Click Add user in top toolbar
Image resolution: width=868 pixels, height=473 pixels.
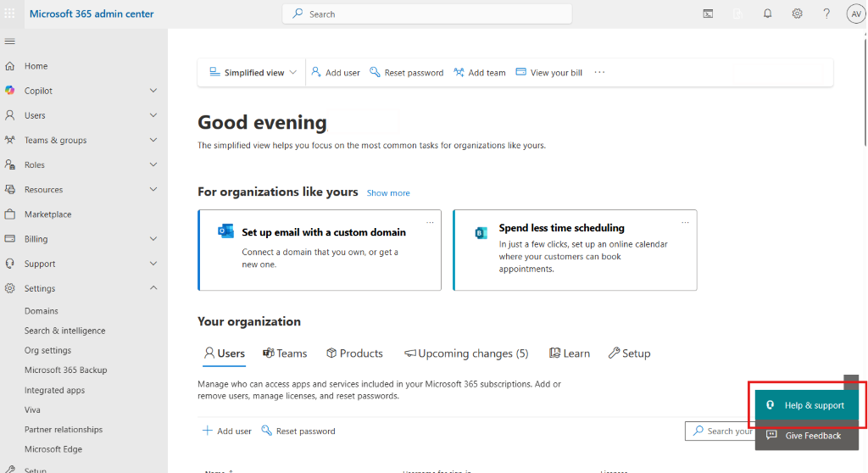pos(336,73)
